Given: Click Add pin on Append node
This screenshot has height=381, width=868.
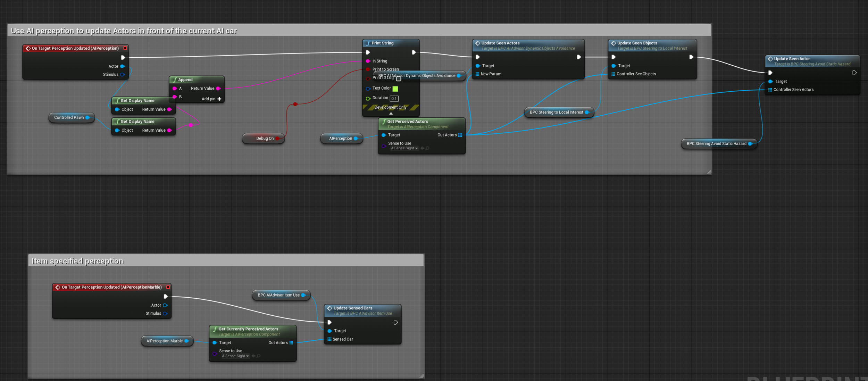Looking at the screenshot, I should (219, 99).
